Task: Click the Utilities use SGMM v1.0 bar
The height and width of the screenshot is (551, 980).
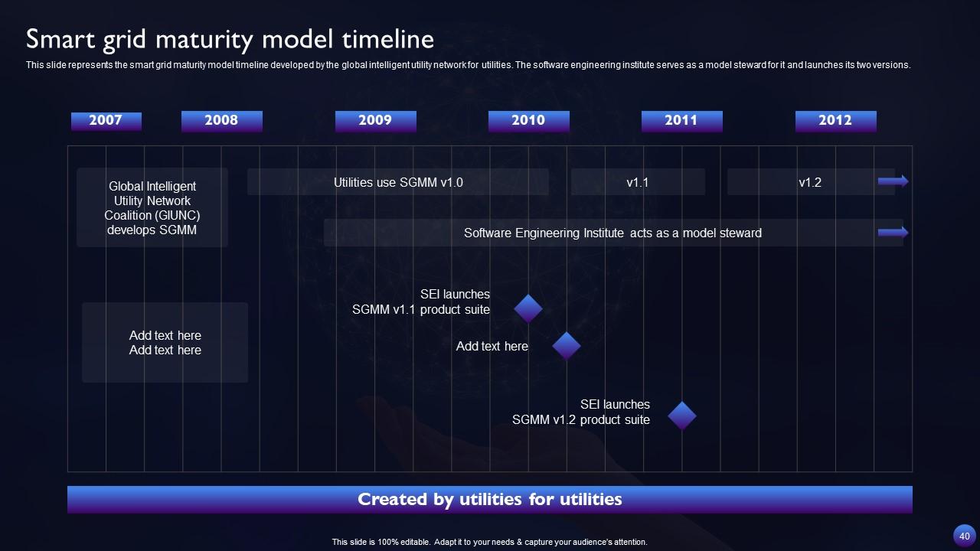Action: (397, 181)
